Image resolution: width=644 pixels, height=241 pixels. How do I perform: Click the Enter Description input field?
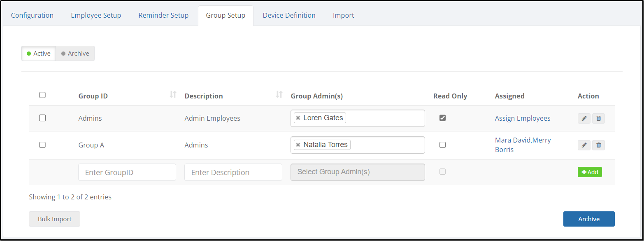(x=233, y=172)
